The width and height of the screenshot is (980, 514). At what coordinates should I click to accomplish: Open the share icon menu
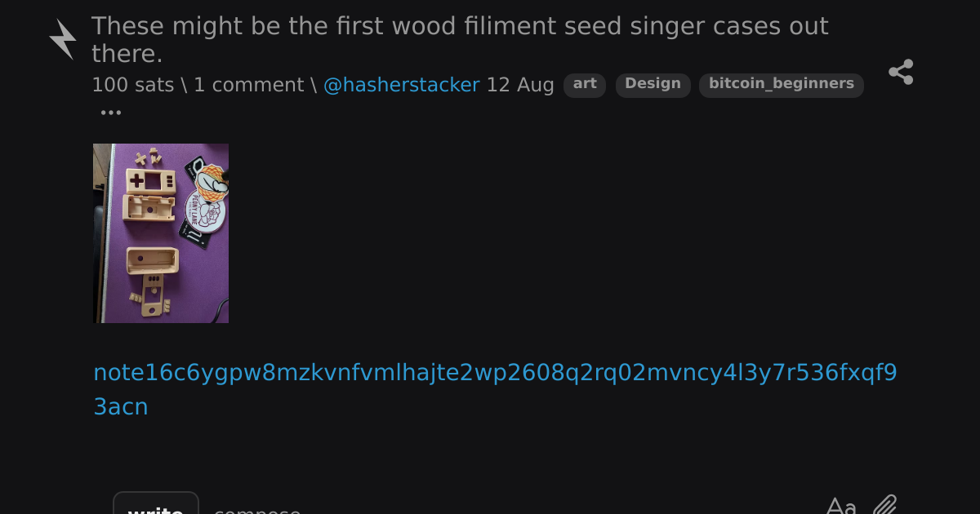point(901,72)
